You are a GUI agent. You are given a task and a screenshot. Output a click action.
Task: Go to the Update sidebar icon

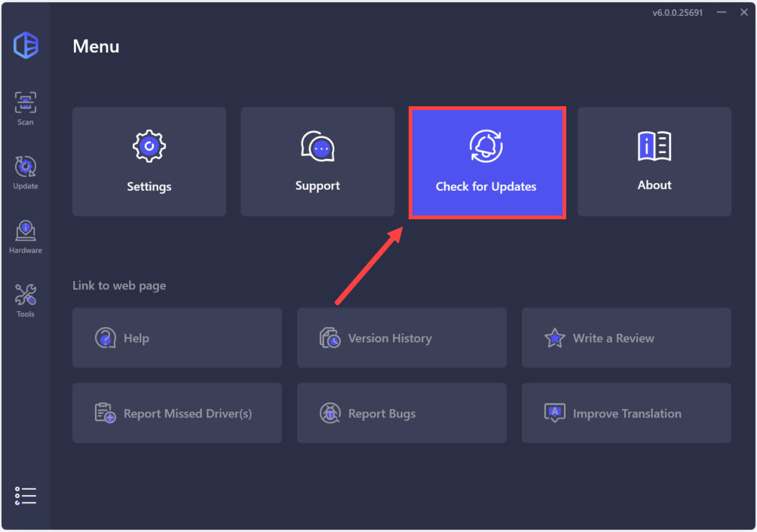pyautogui.click(x=26, y=173)
